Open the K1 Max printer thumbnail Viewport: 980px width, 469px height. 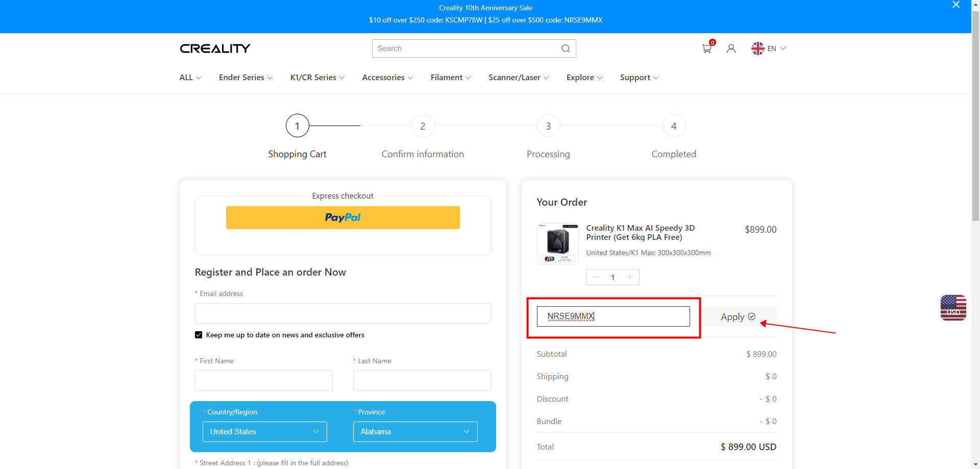558,244
